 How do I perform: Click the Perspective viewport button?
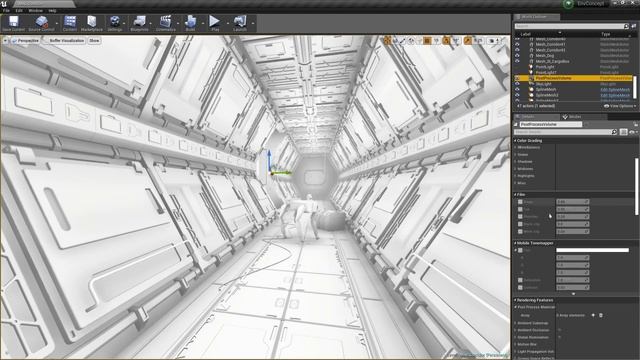point(25,41)
